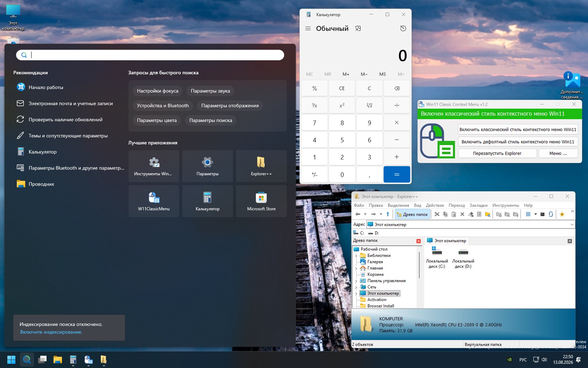
Task: Toggle the Folder Tree button in Explorer++
Action: pyautogui.click(x=412, y=214)
